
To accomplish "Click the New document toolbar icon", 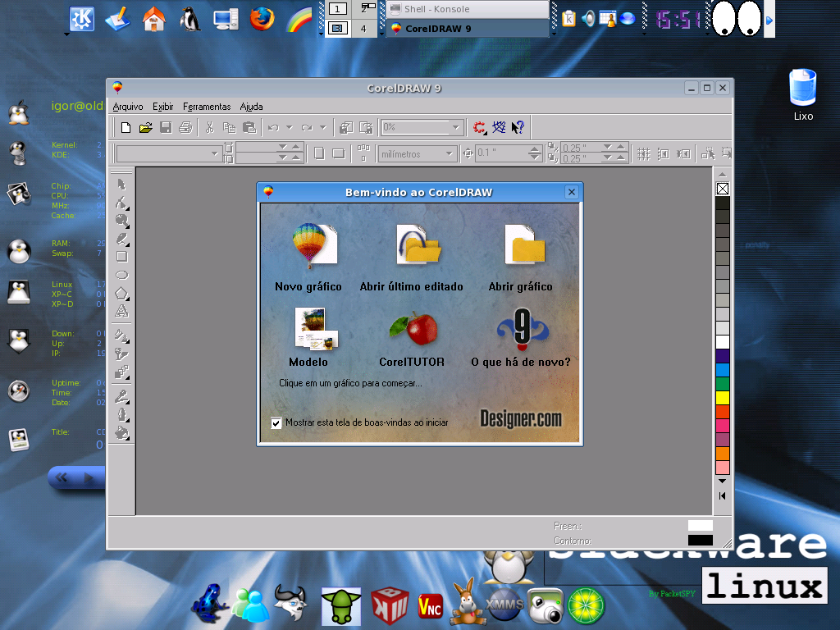I will (126, 127).
